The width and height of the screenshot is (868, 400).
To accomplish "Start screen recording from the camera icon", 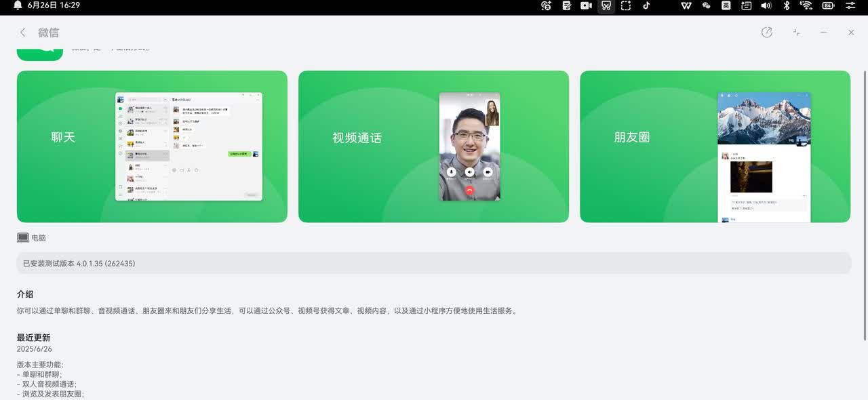I will click(587, 5).
